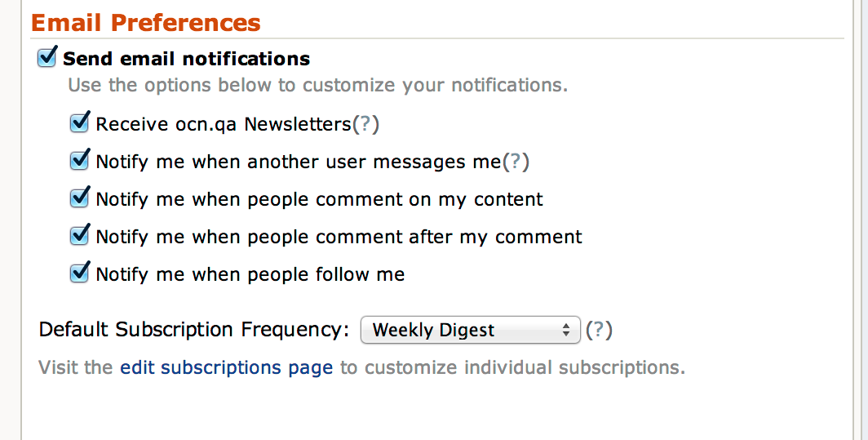This screenshot has height=440, width=868.
Task: Uncheck the people follow me checkbox
Action: [79, 273]
